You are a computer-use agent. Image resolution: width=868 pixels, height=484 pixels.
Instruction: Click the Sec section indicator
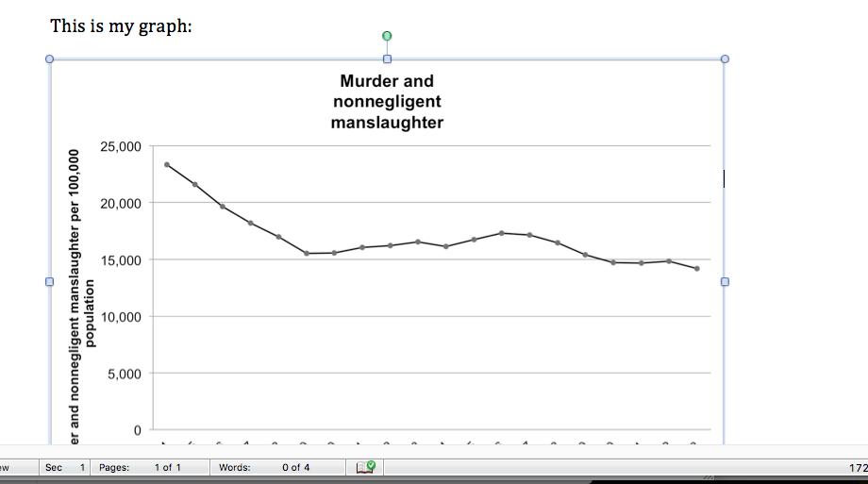pos(65,467)
